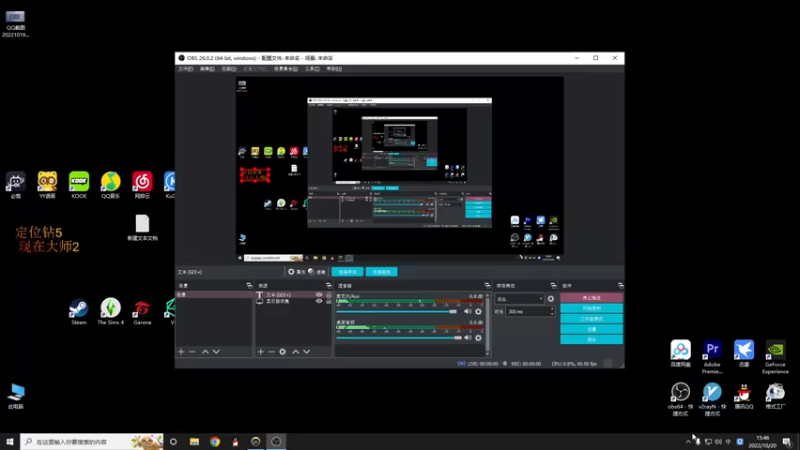The width and height of the screenshot is (800, 450).
Task: Mute the Desktop Audio speaker icon
Action: 467,338
